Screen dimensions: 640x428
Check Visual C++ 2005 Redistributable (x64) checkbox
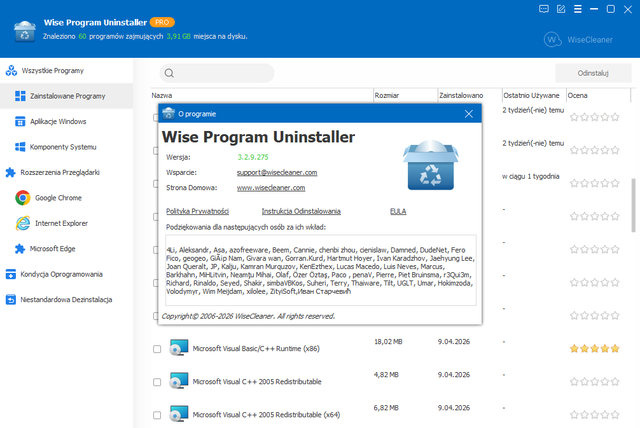pos(157,415)
